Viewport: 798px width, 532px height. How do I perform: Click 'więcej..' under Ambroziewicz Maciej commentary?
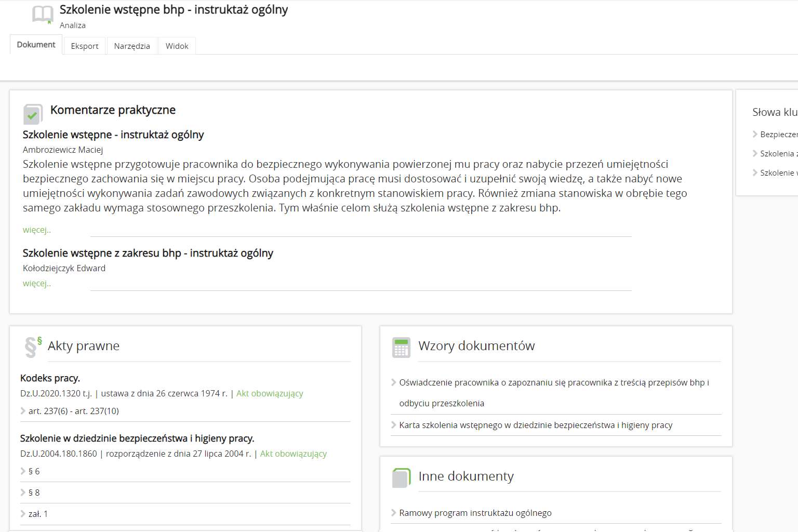[x=37, y=230]
